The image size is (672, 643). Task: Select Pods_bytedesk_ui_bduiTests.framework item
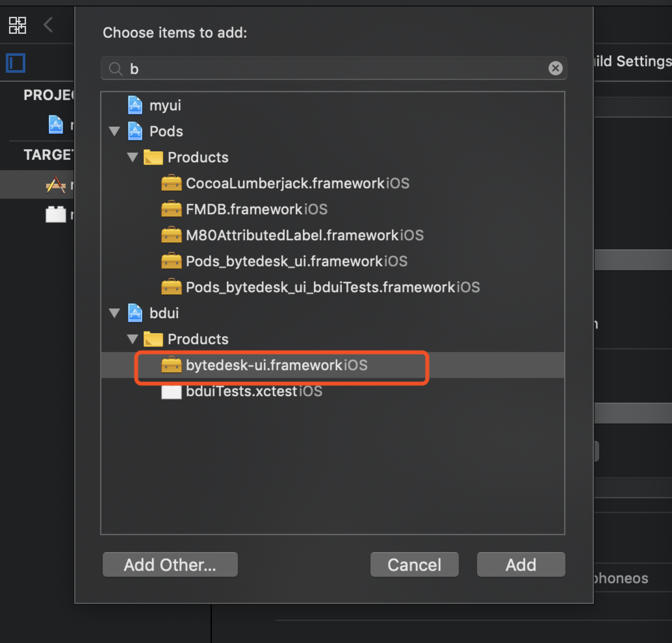pos(332,287)
